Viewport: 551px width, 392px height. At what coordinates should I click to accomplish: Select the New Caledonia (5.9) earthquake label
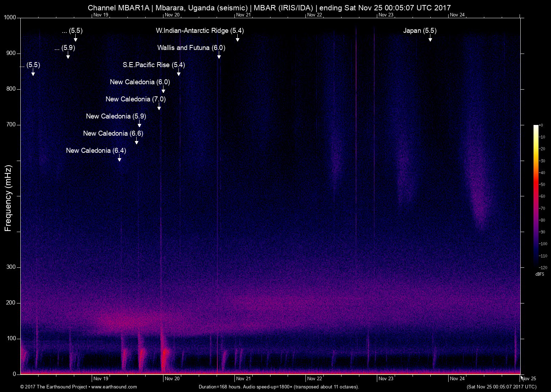[x=116, y=116]
